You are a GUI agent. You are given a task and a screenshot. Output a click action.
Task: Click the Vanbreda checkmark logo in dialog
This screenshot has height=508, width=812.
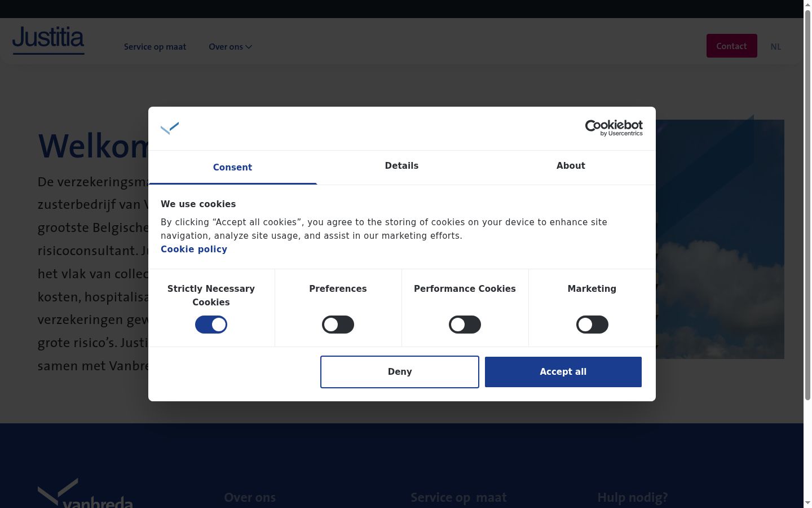[x=170, y=129]
